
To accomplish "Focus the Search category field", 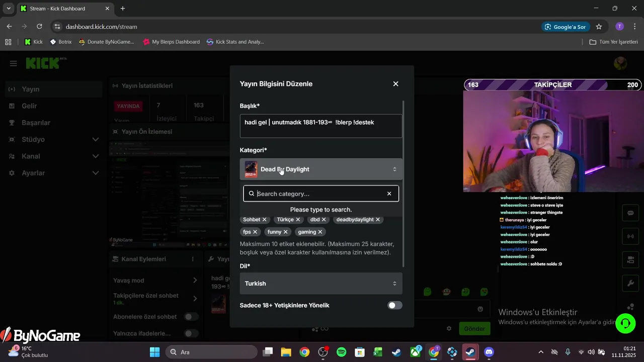I will coord(321,194).
